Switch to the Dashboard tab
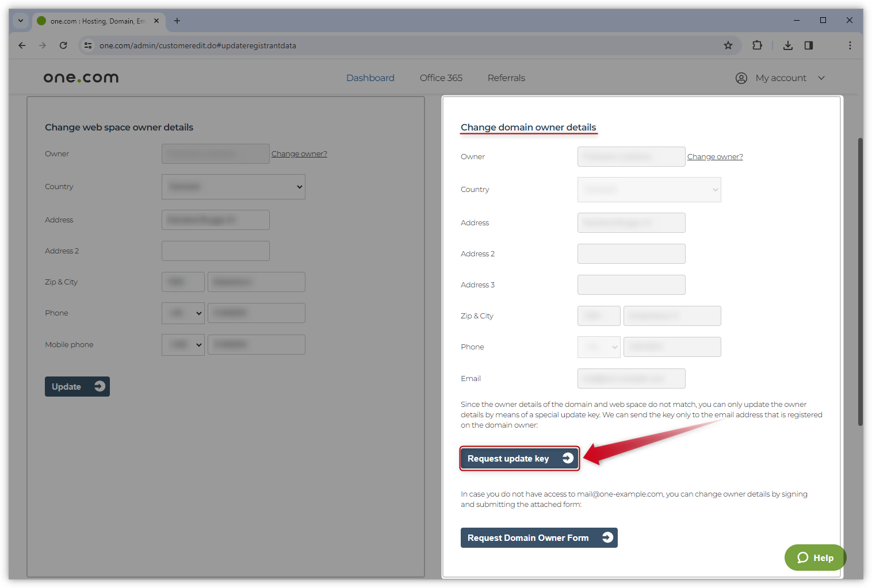Screen dimensions: 872x588 coord(370,78)
